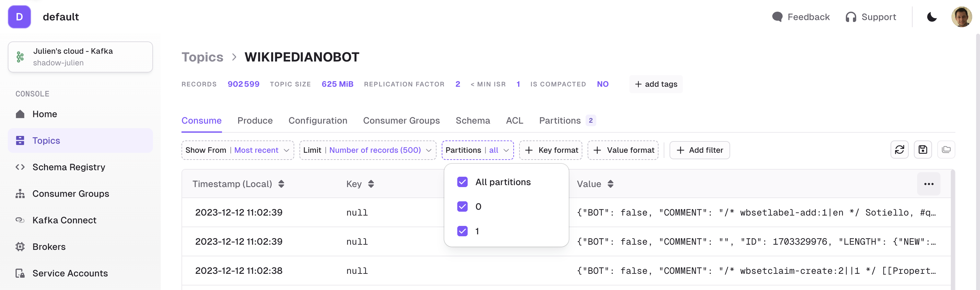Open the Limit Number of records dropdown

[367, 150]
